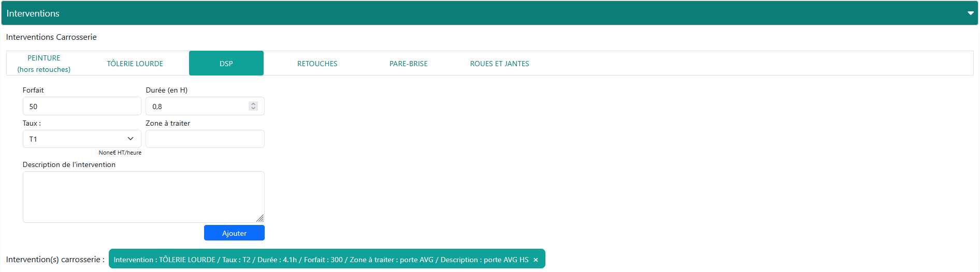980x272 pixels.
Task: Click the Interventions header title
Action: coord(33,13)
